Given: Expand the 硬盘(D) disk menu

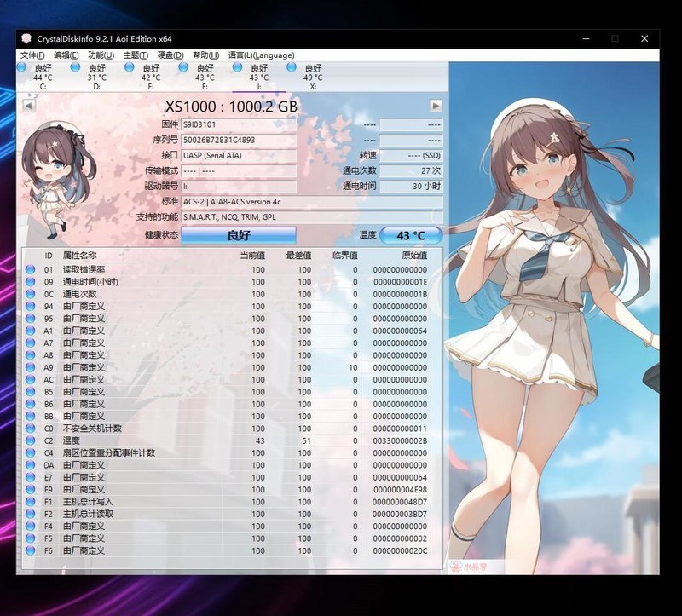Looking at the screenshot, I should click(170, 55).
